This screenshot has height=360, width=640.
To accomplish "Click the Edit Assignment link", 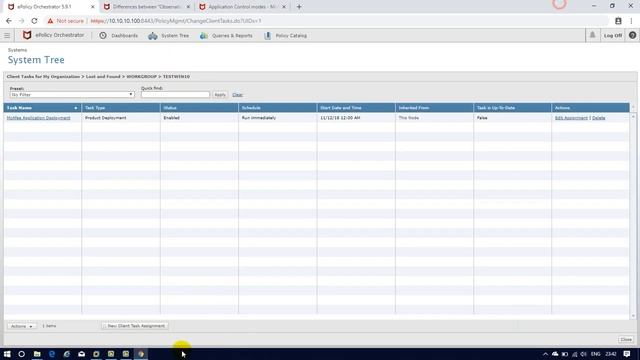I will 571,118.
